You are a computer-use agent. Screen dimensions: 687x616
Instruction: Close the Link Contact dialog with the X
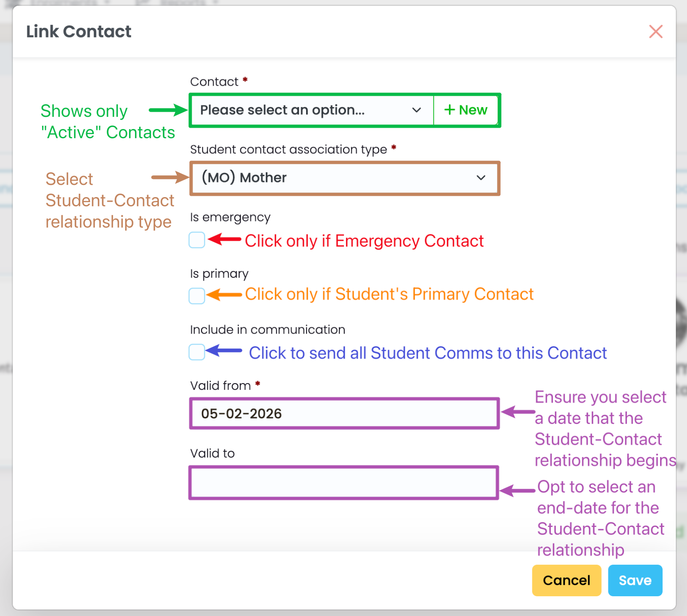[655, 32]
